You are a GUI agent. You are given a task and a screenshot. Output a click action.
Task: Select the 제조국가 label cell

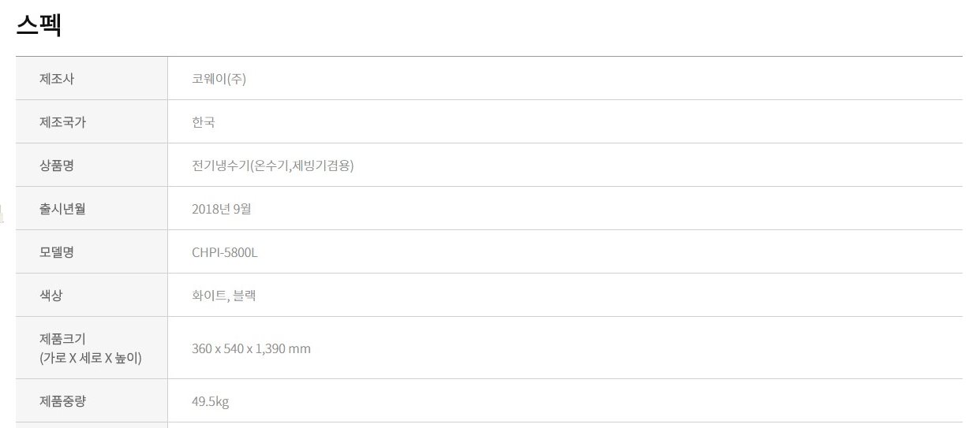tap(92, 121)
